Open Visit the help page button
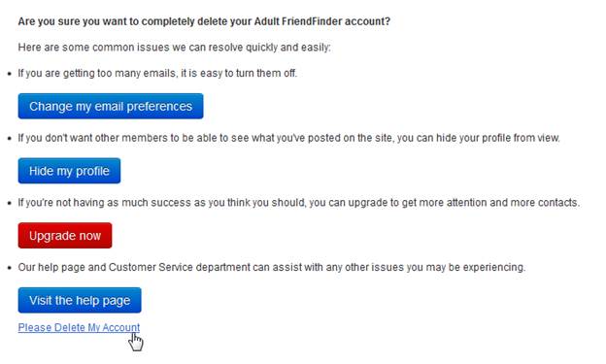Viewport: 606px width, 364px height. (80, 300)
